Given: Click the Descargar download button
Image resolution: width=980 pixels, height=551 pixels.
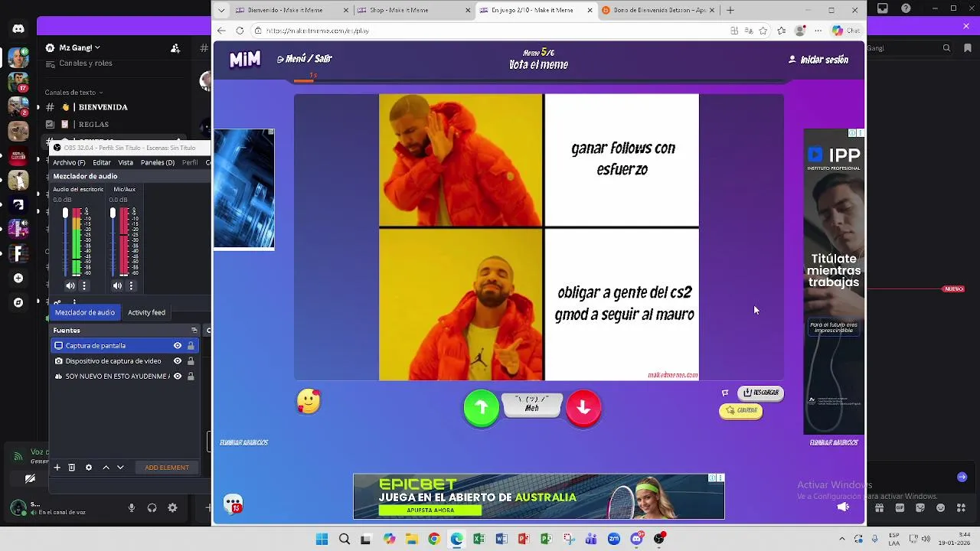Looking at the screenshot, I should point(760,393).
